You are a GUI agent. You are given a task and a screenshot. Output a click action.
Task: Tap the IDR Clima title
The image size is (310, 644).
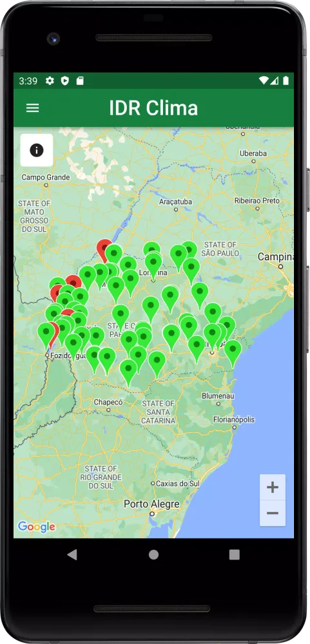[153, 108]
